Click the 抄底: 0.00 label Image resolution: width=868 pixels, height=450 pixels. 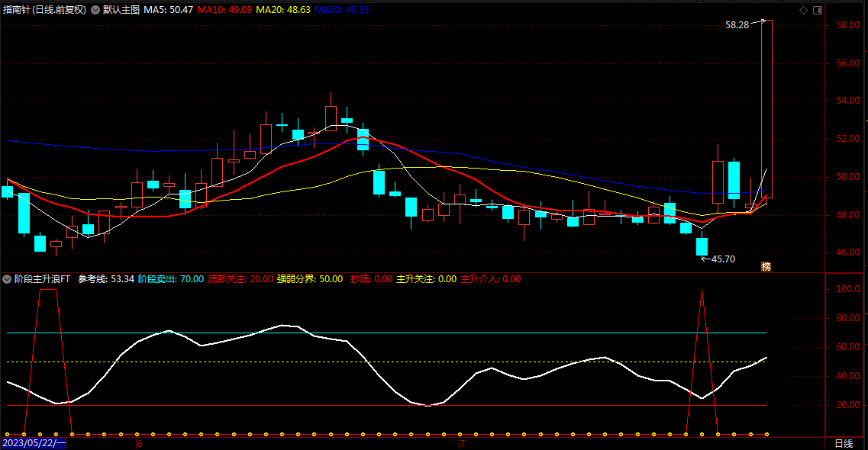click(x=371, y=279)
